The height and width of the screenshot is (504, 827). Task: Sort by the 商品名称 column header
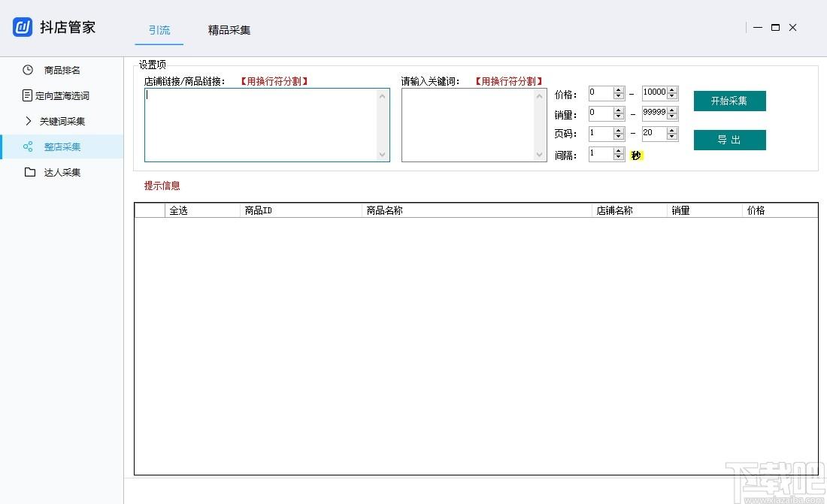tap(477, 210)
